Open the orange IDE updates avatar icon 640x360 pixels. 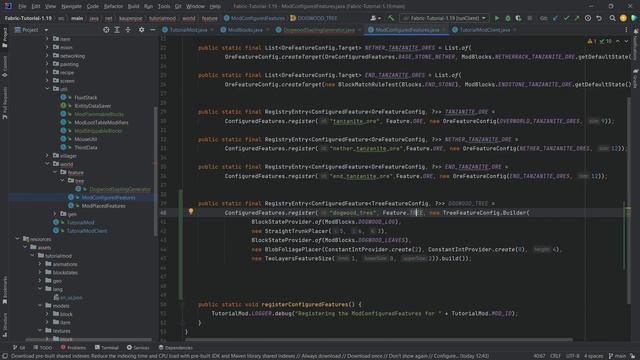tap(623, 18)
